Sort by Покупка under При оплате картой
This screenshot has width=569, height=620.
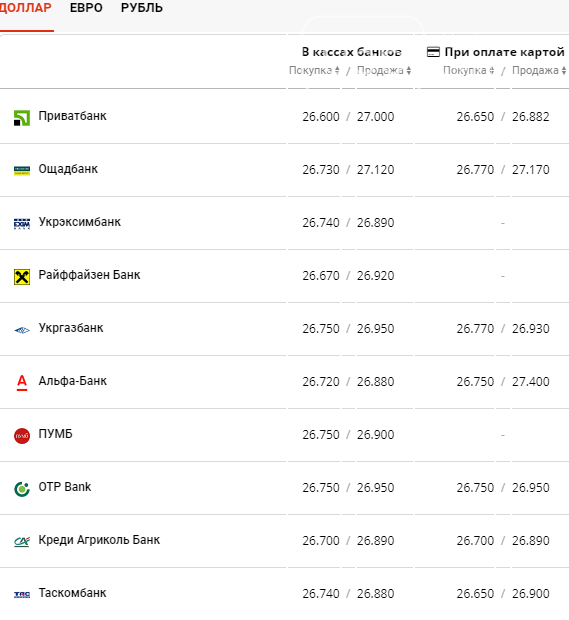[x=469, y=70]
